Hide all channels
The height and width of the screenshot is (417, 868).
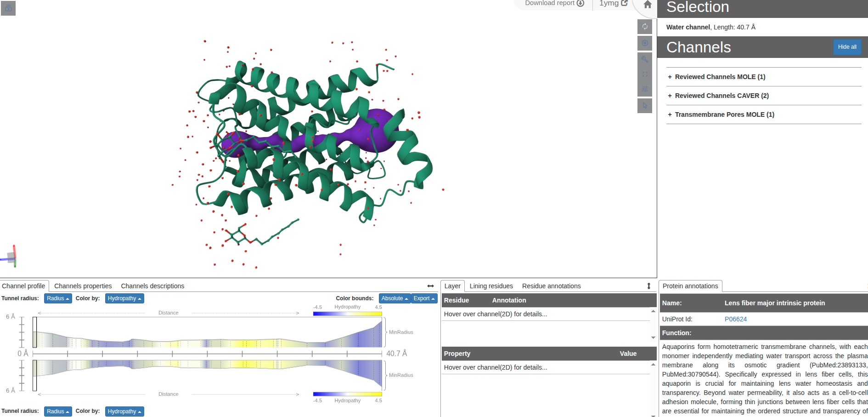tap(847, 47)
